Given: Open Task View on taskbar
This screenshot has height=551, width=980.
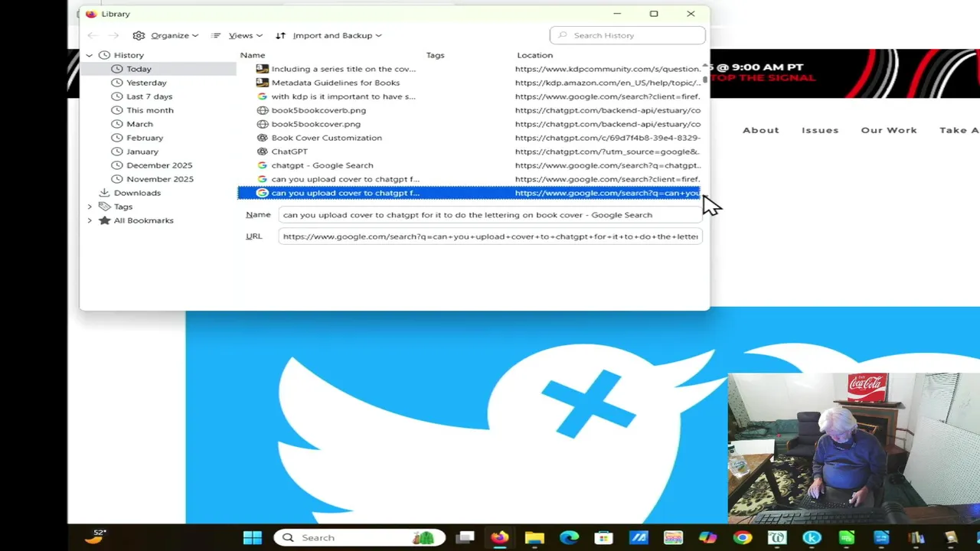Looking at the screenshot, I should click(465, 537).
